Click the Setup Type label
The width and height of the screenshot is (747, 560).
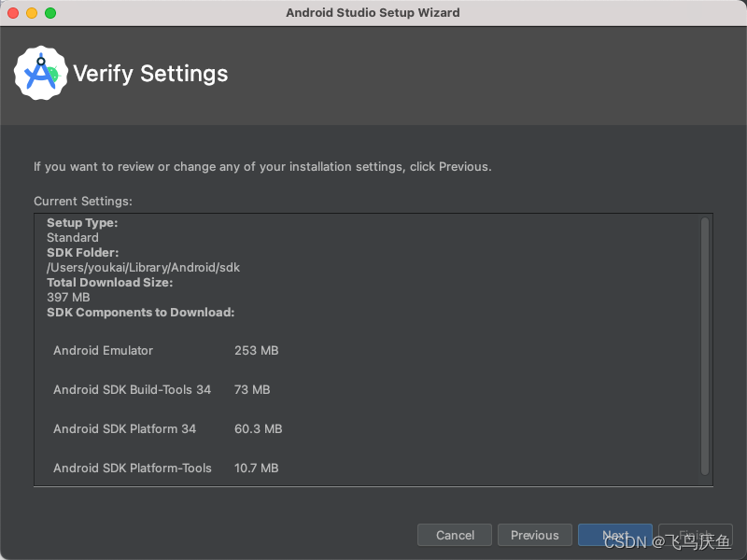82,223
